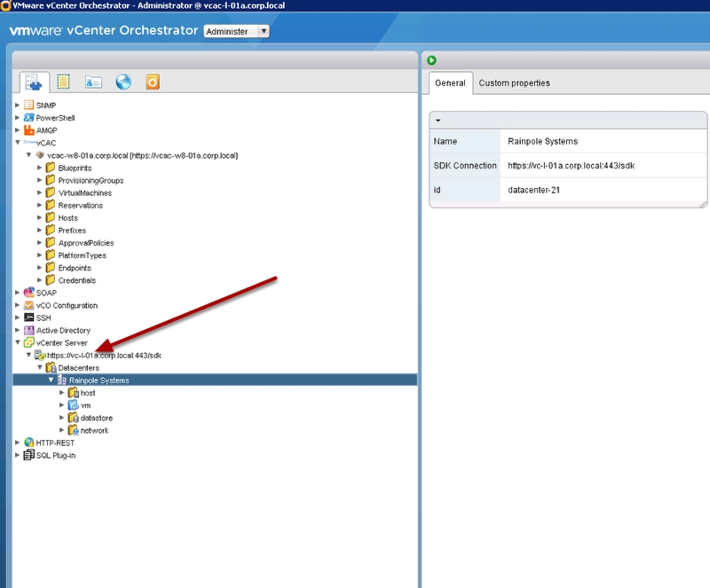Click the Active Directory plug-in icon
The height and width of the screenshot is (588, 710).
click(28, 331)
